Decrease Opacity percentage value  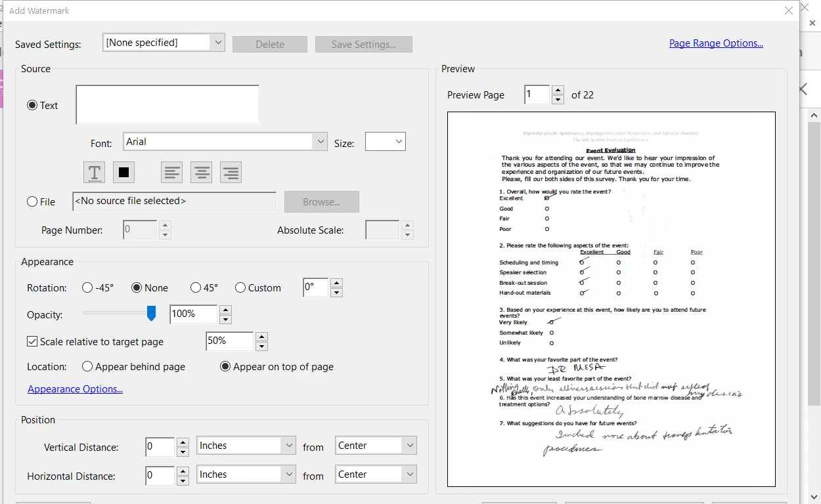pyautogui.click(x=225, y=320)
